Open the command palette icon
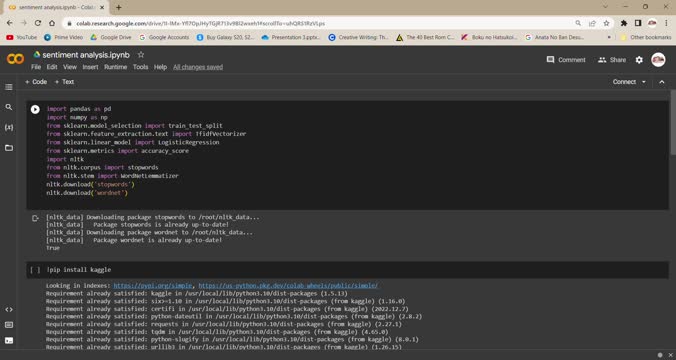The width and height of the screenshot is (676, 360). 9,325
